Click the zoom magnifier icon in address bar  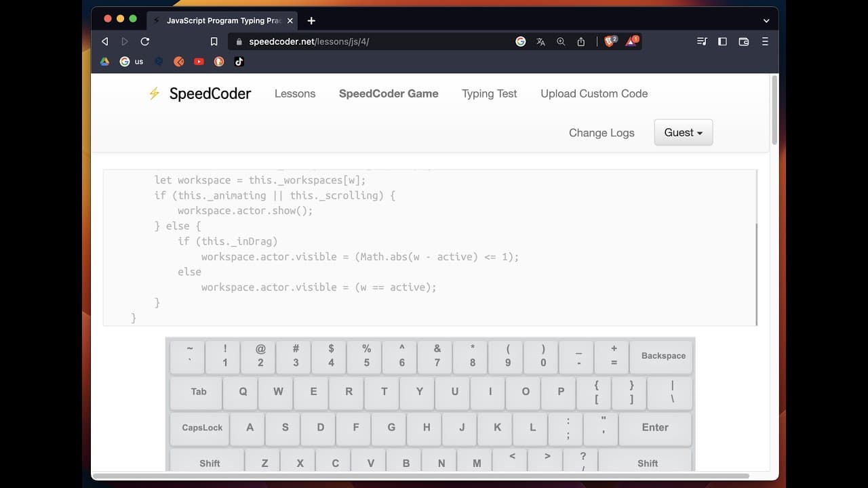click(x=561, y=41)
